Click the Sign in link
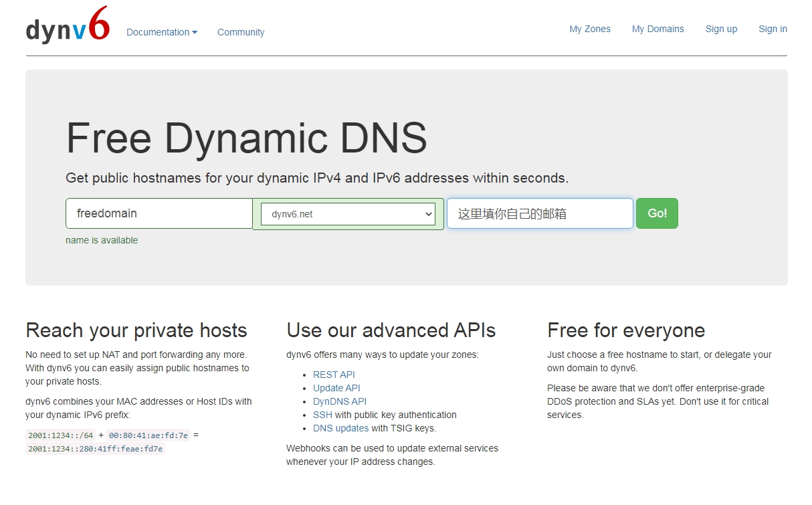The image size is (812, 505). pos(773,29)
